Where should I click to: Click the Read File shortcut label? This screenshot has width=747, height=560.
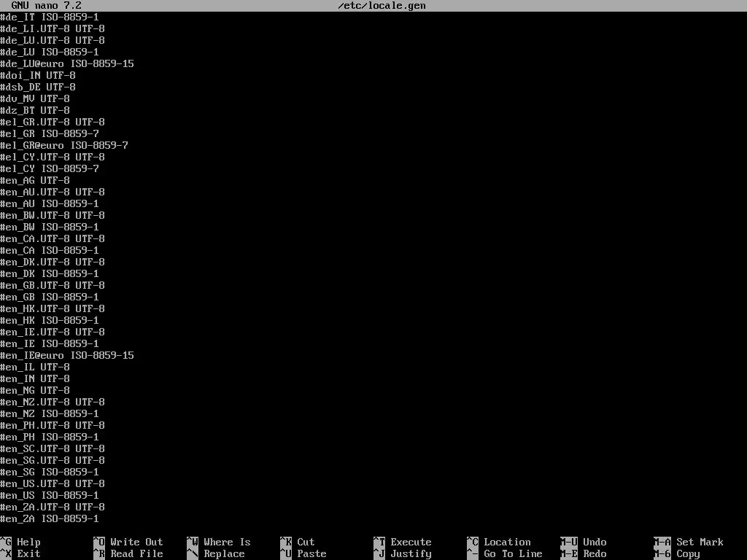(136, 554)
